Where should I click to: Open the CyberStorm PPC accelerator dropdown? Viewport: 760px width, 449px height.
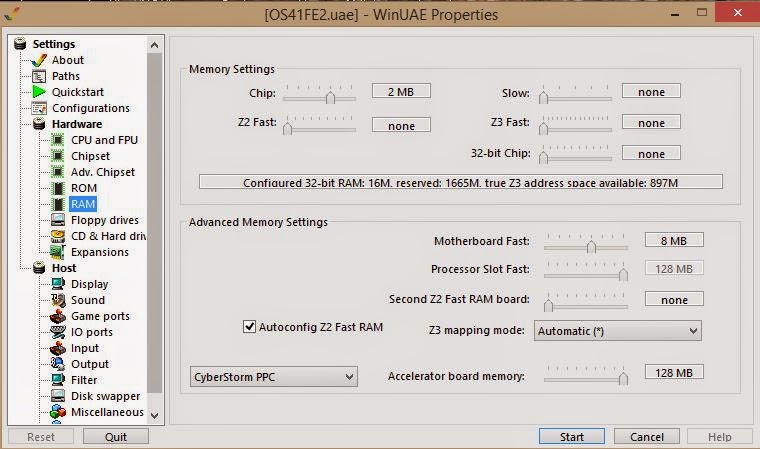tap(274, 377)
